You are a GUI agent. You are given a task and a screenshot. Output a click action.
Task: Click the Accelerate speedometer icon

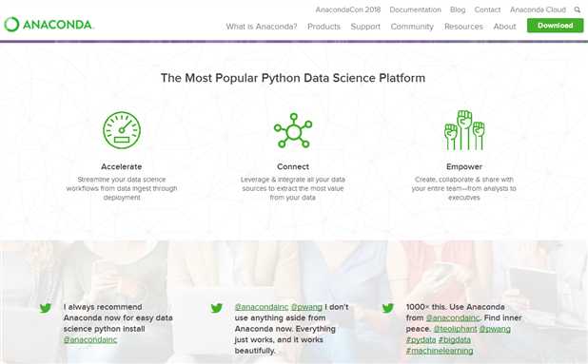pyautogui.click(x=122, y=130)
